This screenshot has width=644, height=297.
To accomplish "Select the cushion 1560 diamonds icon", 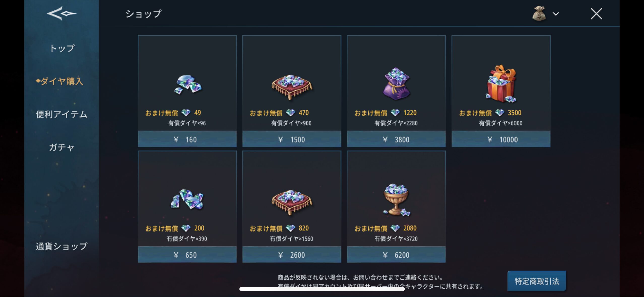I will (292, 202).
